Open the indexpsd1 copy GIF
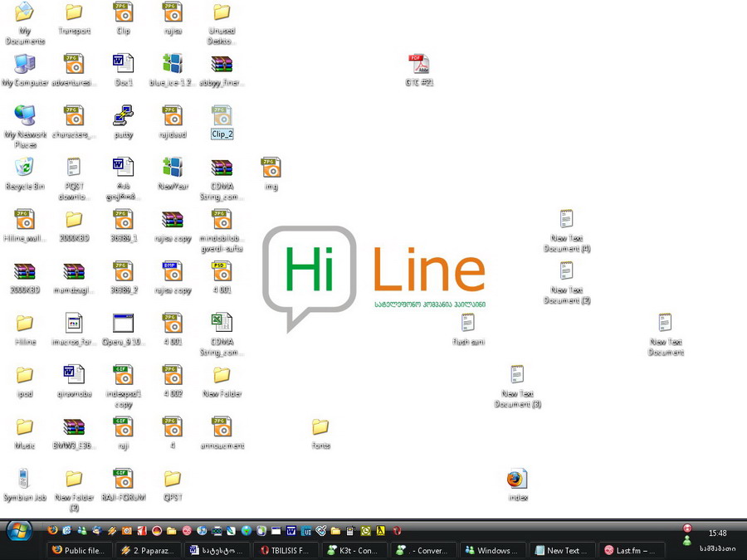The height and width of the screenshot is (560, 747). tap(124, 375)
